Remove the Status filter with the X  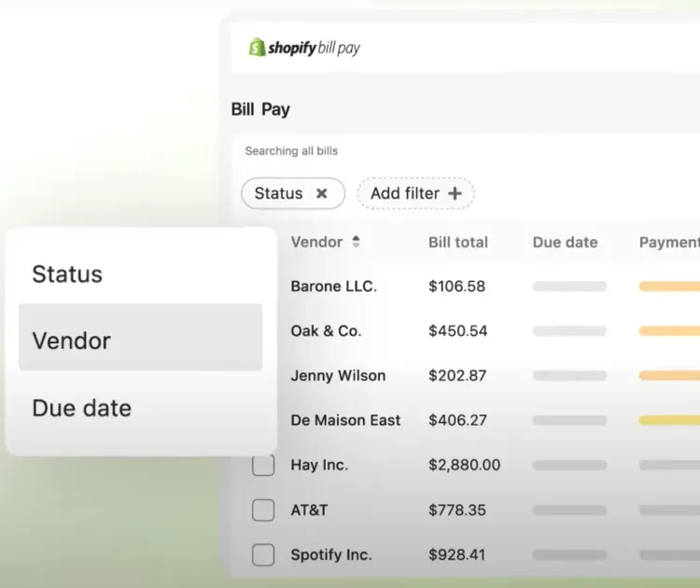(x=321, y=193)
